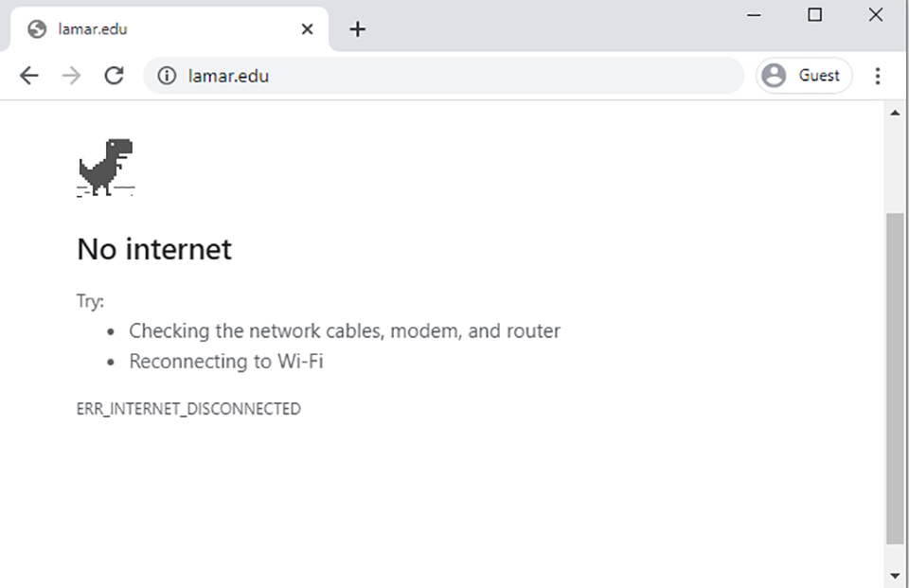View site information via the circled i icon
Screen dimensions: 909x588
[167, 76]
